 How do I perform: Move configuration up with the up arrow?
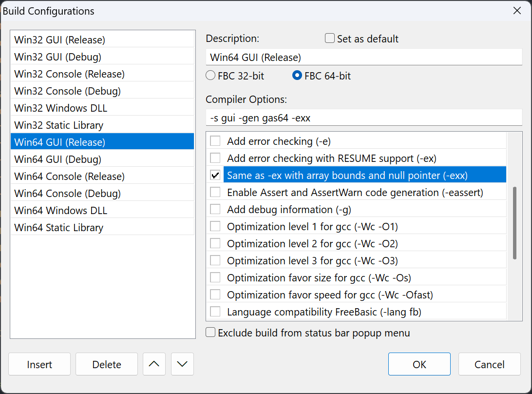click(154, 364)
